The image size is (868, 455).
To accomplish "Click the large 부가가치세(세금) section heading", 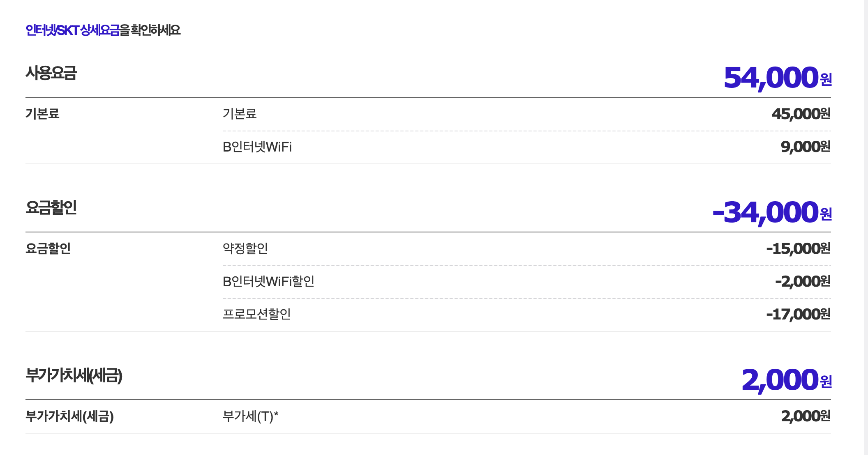I will coord(74,375).
